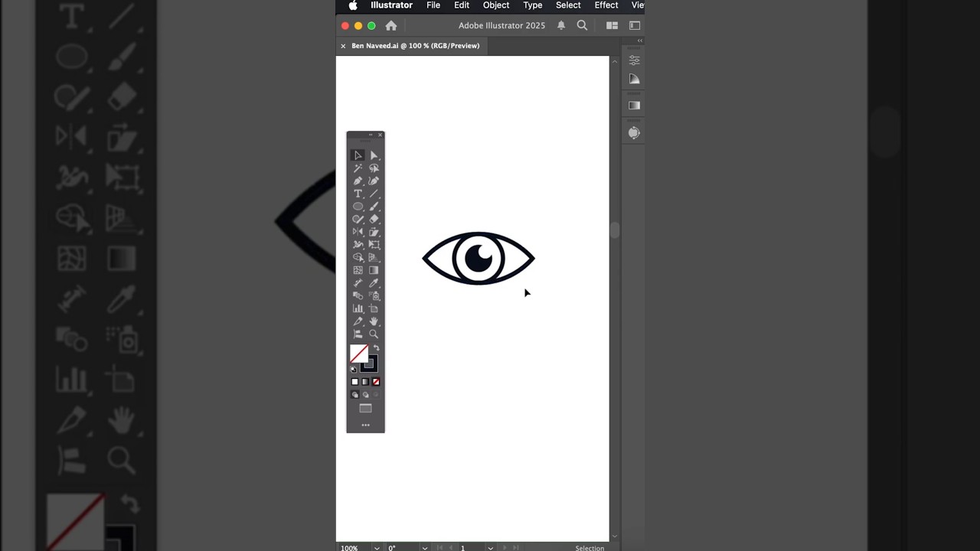
Task: Activate the Free Transform tool
Action: (374, 245)
